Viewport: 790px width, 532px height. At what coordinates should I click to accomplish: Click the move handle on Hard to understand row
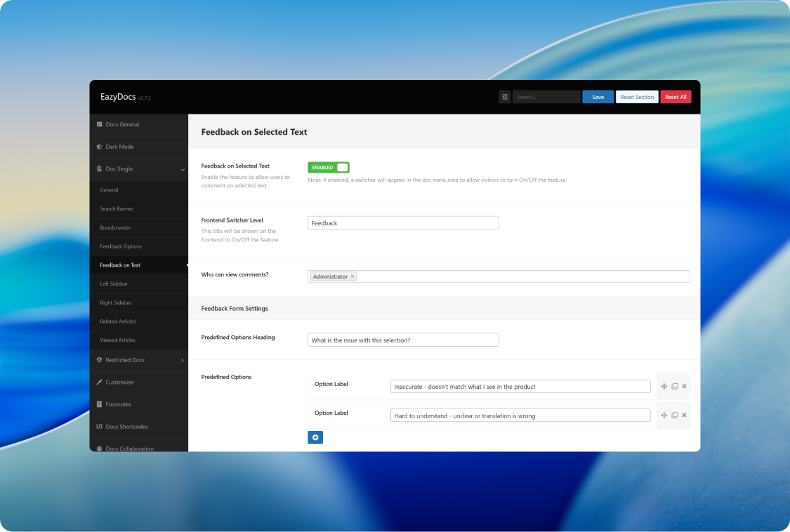[664, 415]
